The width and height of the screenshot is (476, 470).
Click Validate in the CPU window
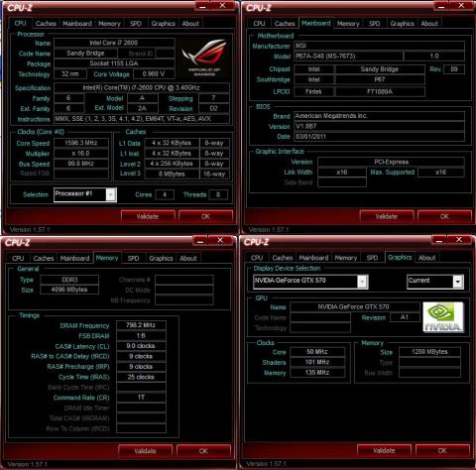[148, 216]
